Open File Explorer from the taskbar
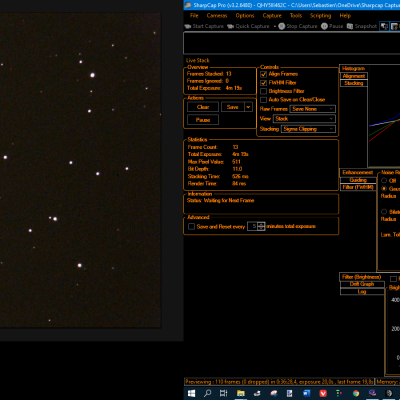Viewport: 400px width, 400px height. tap(240, 393)
